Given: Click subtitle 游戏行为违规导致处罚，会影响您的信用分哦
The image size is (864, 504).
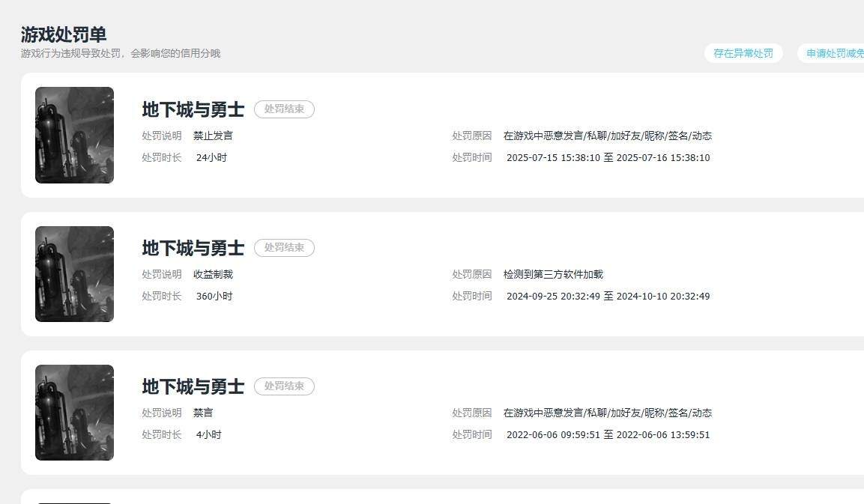Looking at the screenshot, I should point(121,53).
